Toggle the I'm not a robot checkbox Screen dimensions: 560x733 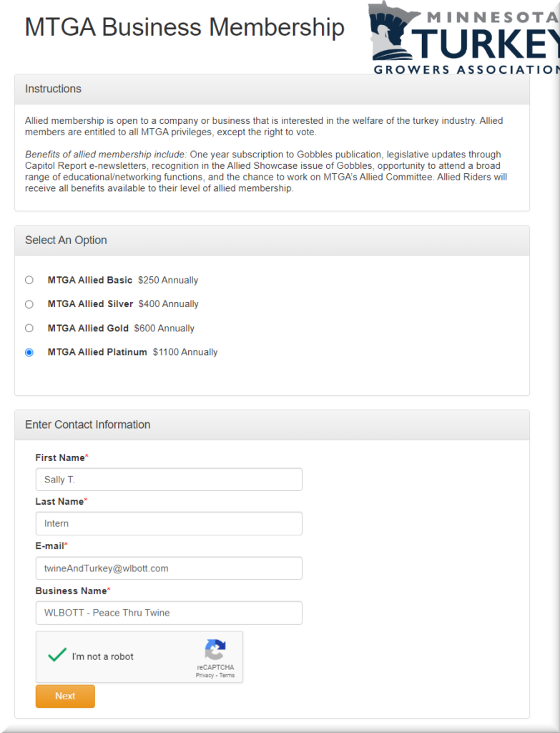57,656
